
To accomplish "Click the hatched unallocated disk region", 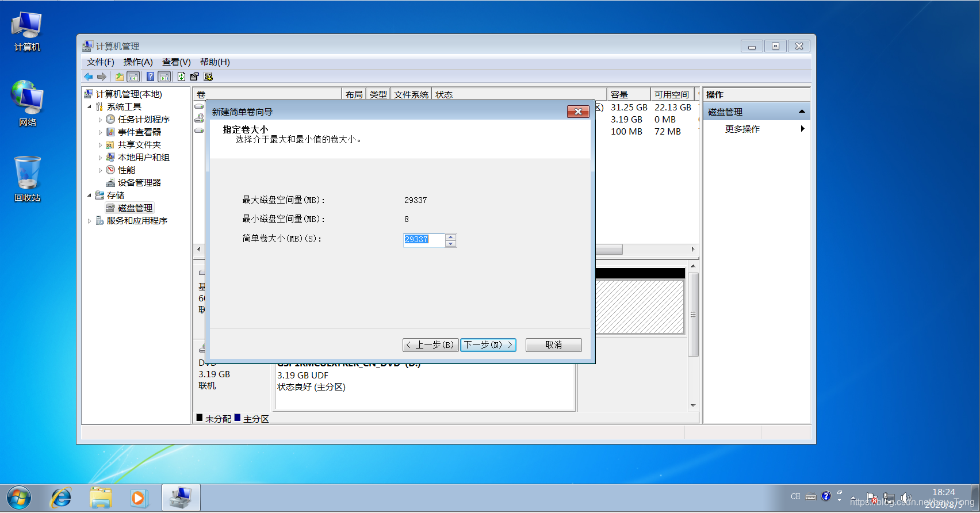I will click(x=640, y=307).
